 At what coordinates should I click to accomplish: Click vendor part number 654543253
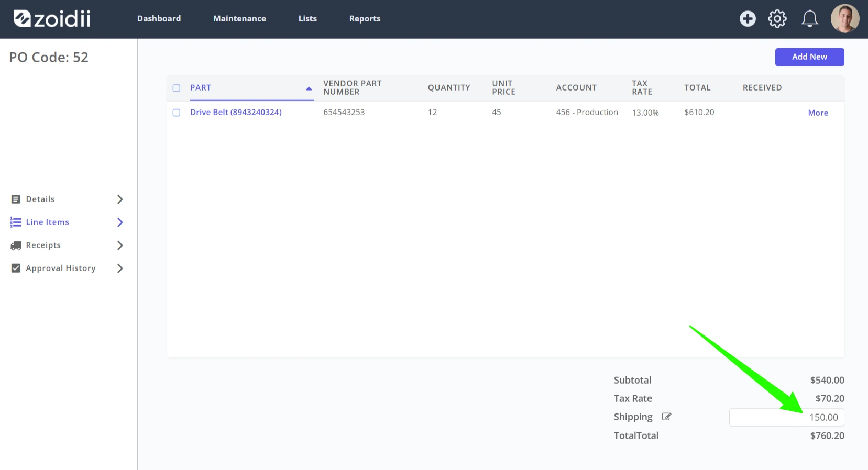344,112
